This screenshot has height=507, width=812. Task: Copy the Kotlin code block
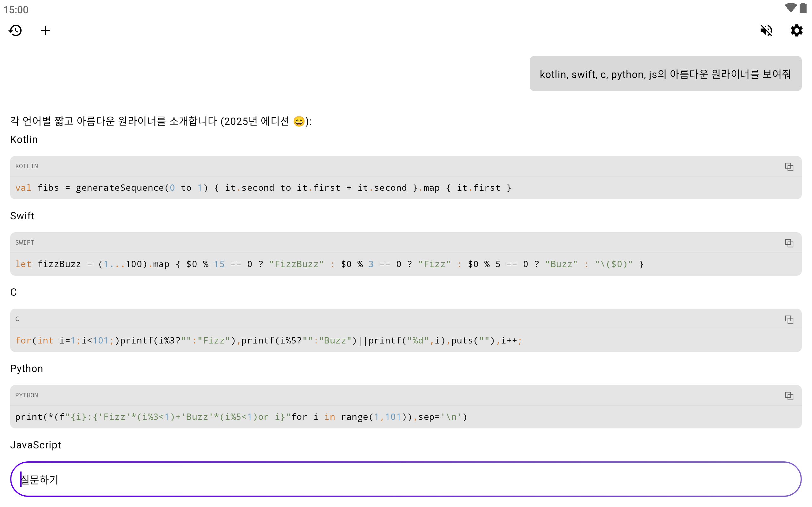789,167
